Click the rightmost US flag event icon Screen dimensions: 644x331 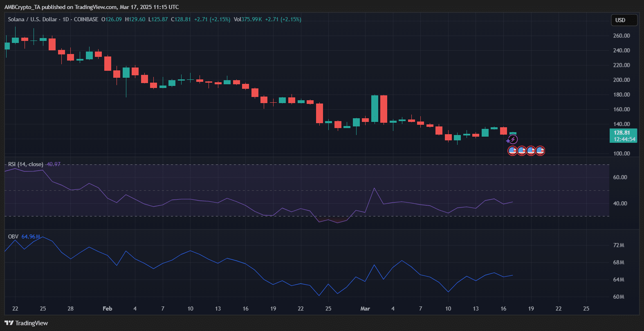[540, 151]
